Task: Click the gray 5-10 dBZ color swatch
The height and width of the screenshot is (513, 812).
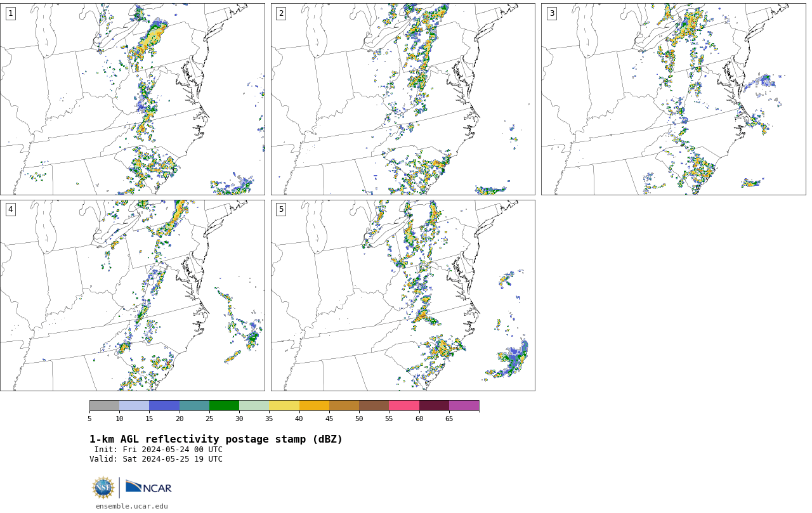Action: [104, 406]
